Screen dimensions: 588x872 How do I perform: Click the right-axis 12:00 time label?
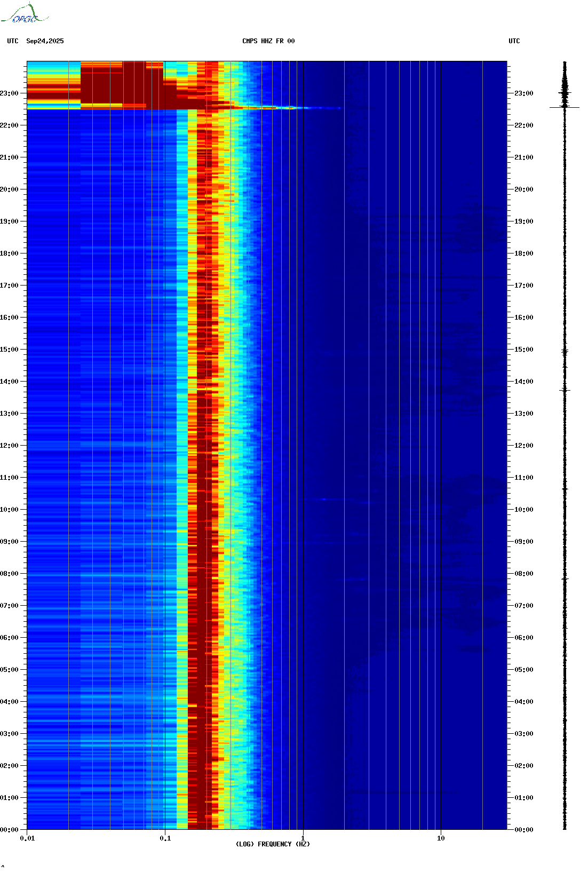524,446
